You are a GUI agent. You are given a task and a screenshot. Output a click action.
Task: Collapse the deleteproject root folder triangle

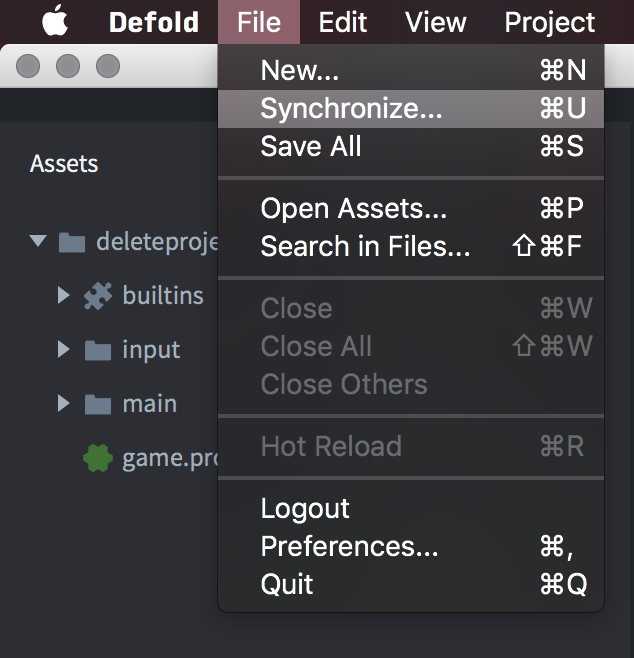pos(38,241)
